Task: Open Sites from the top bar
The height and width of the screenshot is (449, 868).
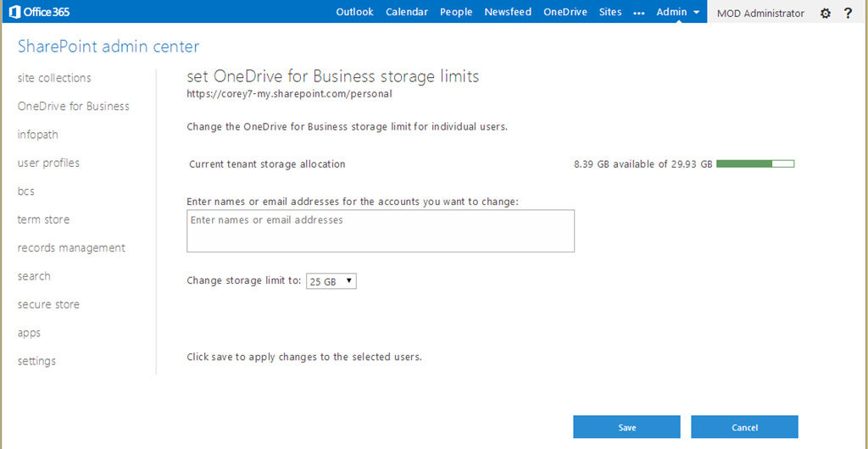Action: 610,12
